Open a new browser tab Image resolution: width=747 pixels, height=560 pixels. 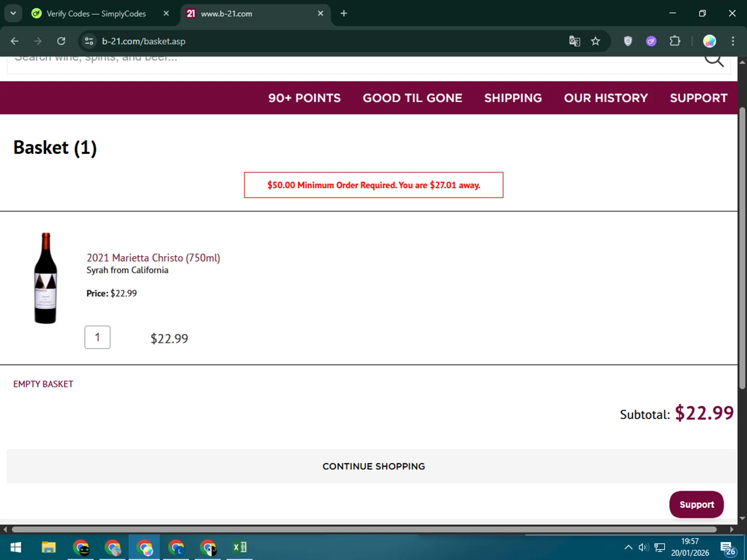coord(344,13)
